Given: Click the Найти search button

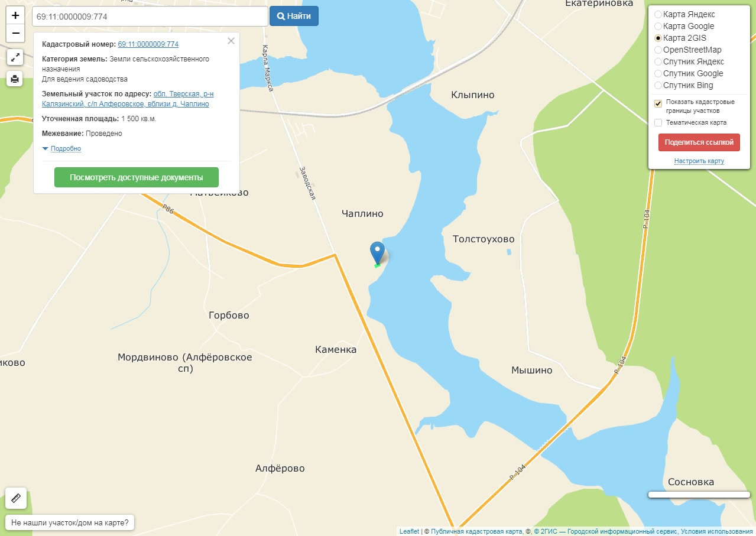Looking at the screenshot, I should tap(294, 16).
